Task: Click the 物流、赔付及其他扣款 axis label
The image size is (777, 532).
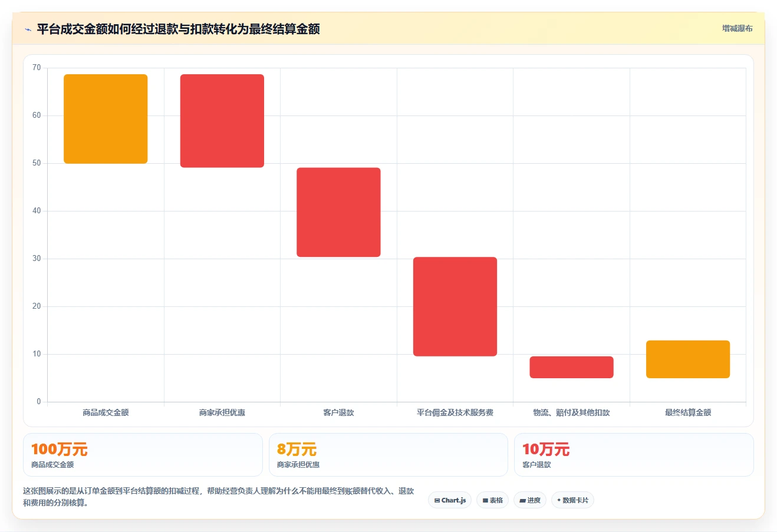Action: [x=571, y=412]
